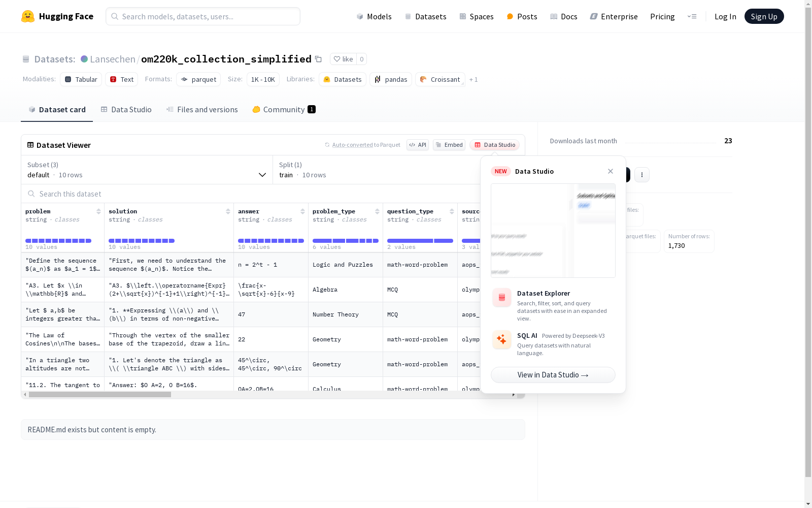The width and height of the screenshot is (812, 508).
Task: Click the problem_type column distribution bar
Action: (346, 241)
